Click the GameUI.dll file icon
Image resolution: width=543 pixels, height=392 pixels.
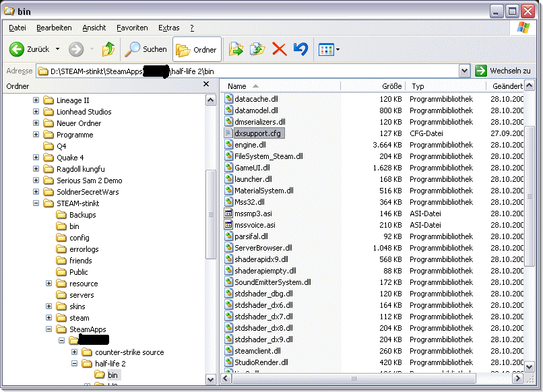[228, 167]
